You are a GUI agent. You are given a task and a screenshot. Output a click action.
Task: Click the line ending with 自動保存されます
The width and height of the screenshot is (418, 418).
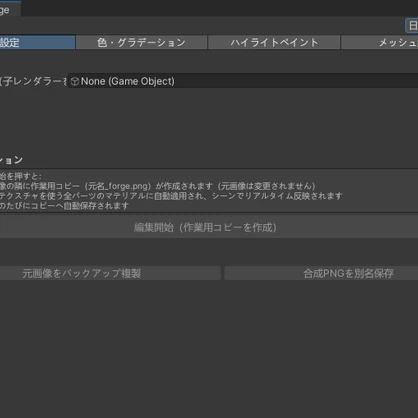[x=64, y=206]
